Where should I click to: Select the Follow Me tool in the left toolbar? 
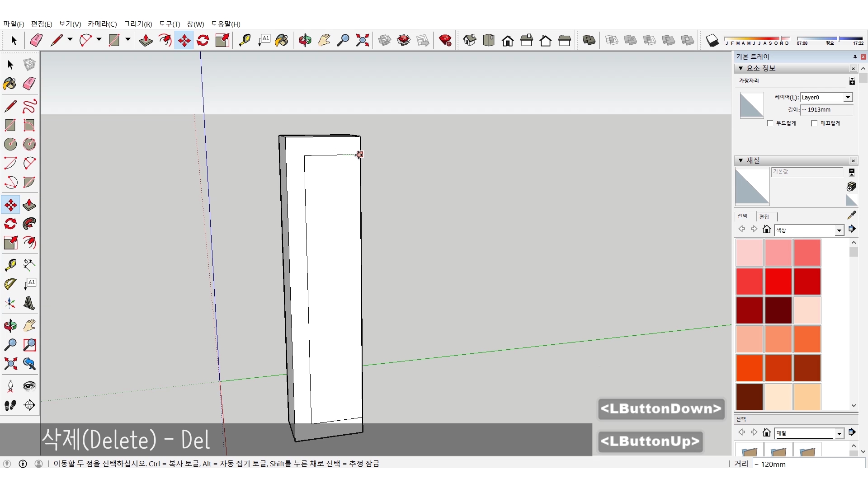[x=29, y=224]
